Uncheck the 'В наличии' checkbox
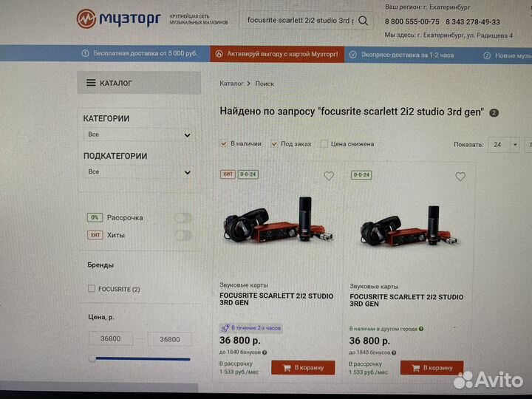 (x=224, y=144)
